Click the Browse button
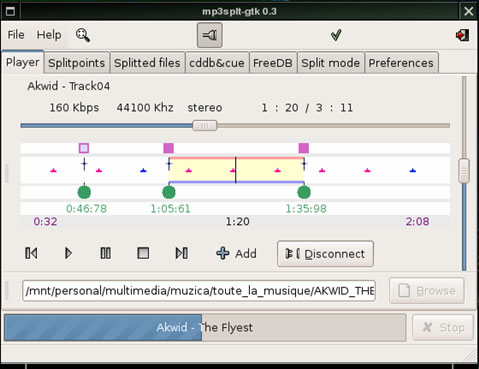 (427, 291)
